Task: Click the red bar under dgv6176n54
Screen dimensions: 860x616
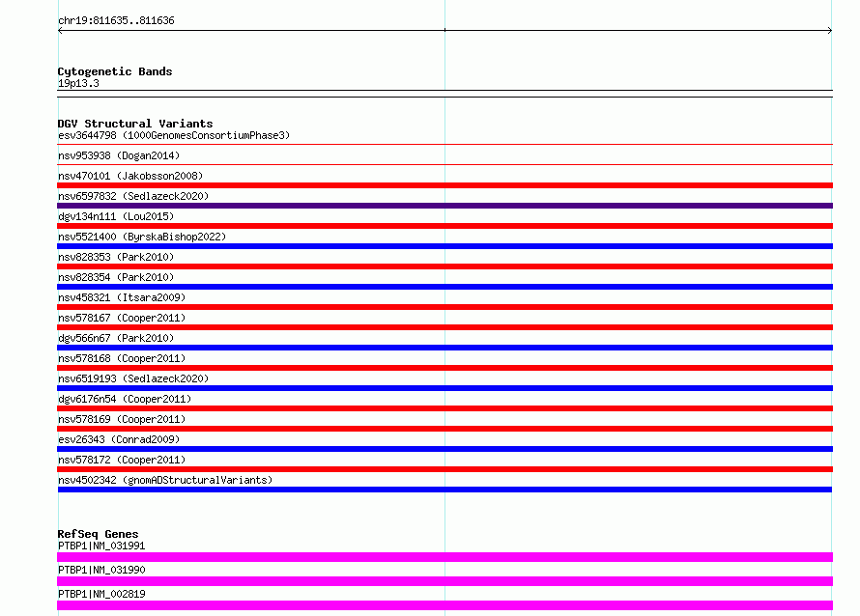Action: click(444, 408)
